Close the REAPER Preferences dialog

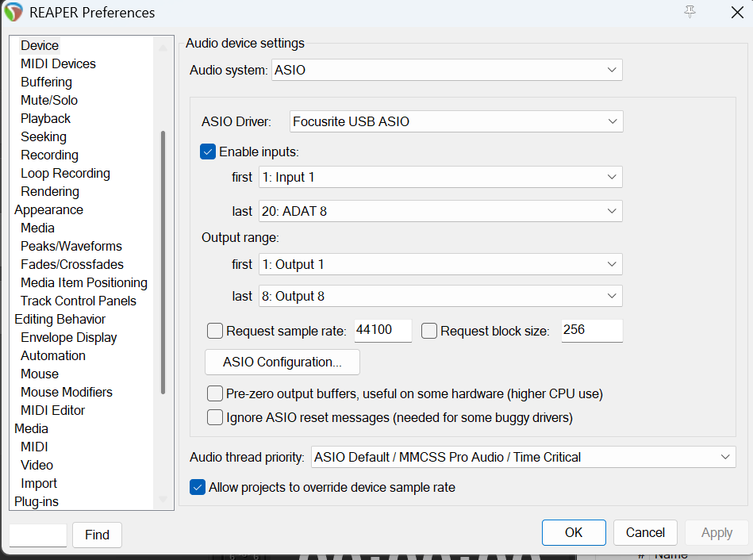tap(737, 12)
